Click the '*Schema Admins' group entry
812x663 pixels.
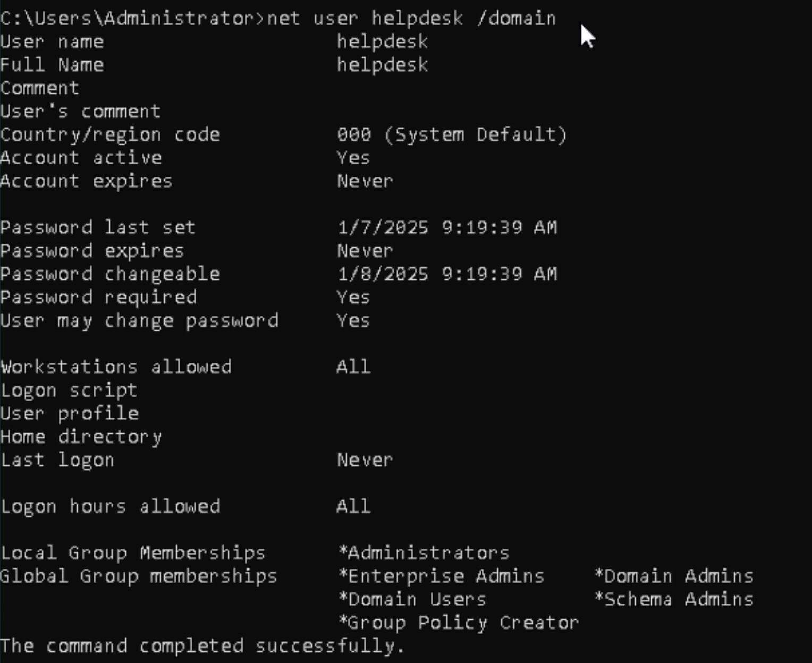[x=674, y=600]
